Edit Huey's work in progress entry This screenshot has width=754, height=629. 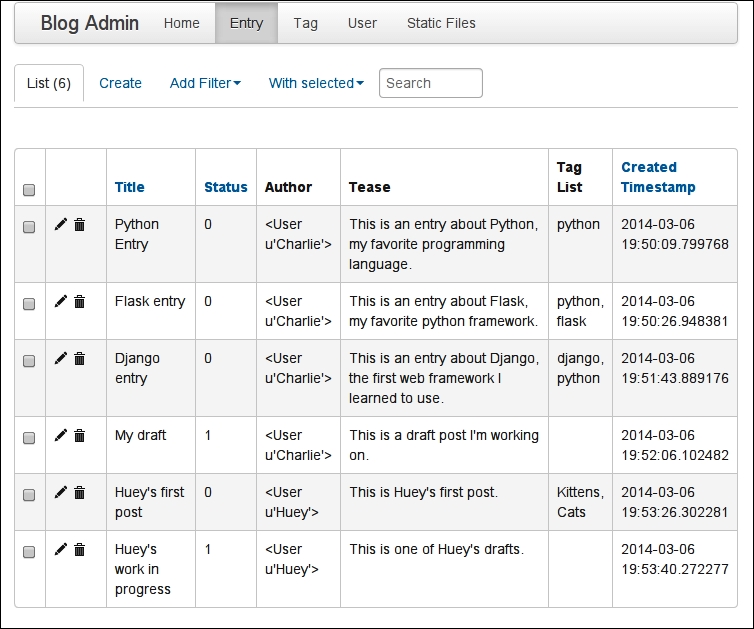pyautogui.click(x=61, y=549)
